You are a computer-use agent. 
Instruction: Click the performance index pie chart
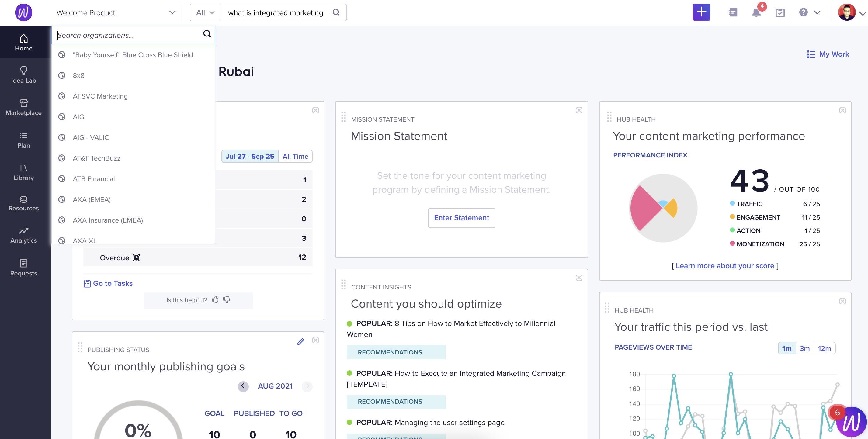663,208
